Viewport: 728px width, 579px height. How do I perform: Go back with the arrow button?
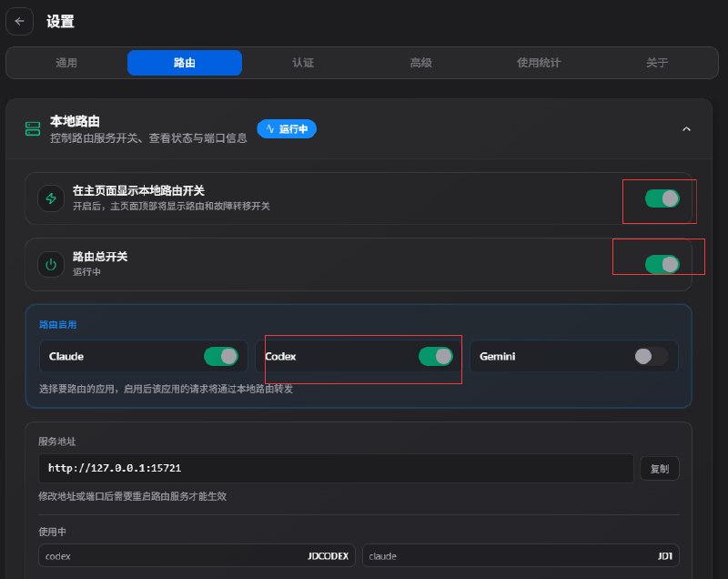(19, 21)
